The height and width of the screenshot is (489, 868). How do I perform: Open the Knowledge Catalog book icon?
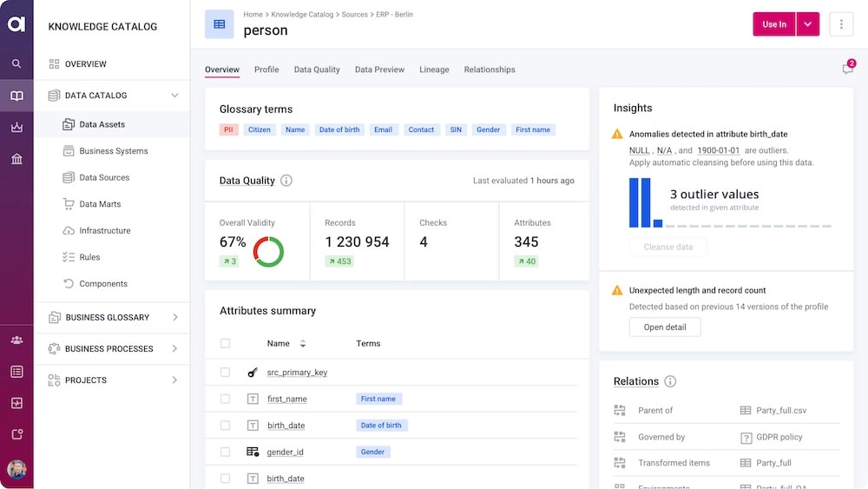tap(16, 96)
